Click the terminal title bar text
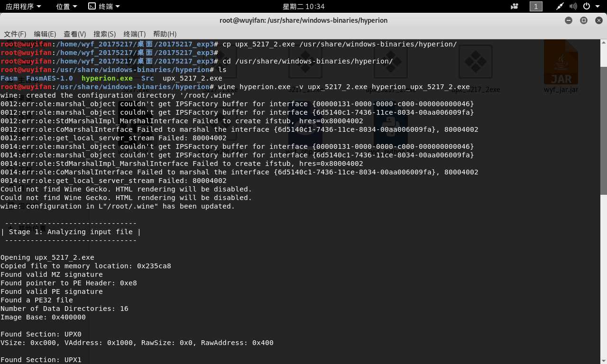This screenshot has height=364, width=607. point(303,20)
